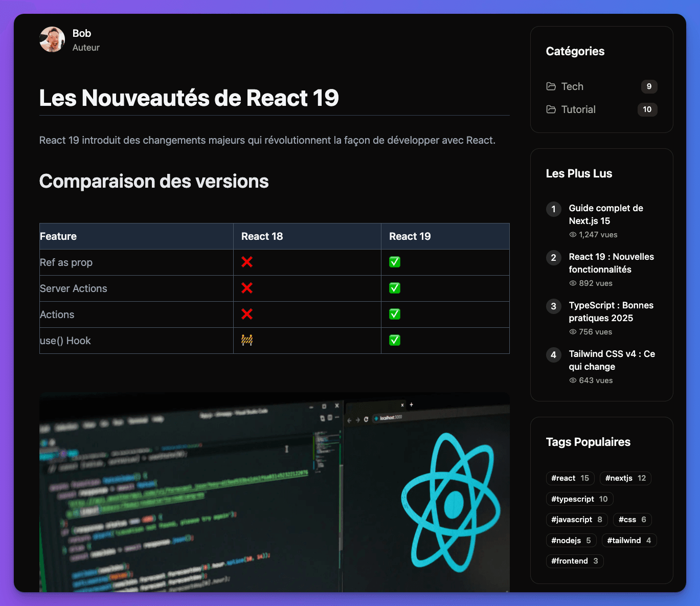Screen dimensions: 700x606
Task: Open the Tutorial category
Action: click(578, 109)
